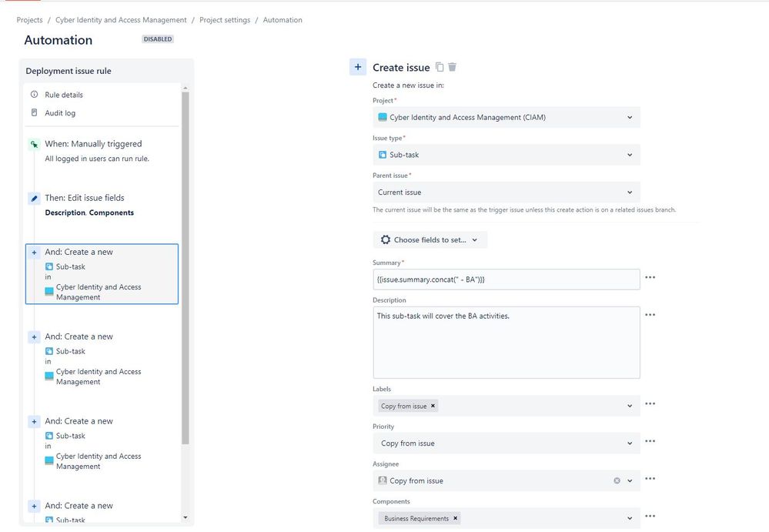Screen dimensions: 769x532
Task: Select the When: Manually triggered step
Action: 102,151
